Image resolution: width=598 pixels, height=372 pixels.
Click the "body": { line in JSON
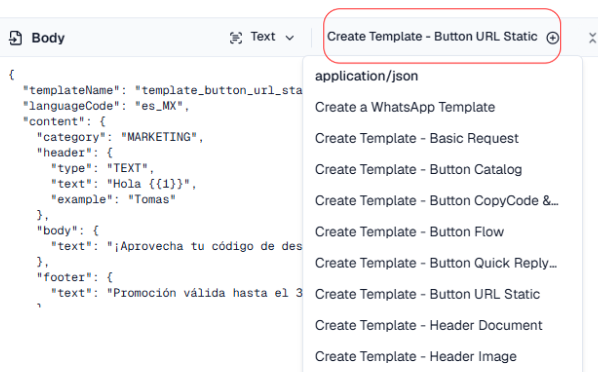68,231
